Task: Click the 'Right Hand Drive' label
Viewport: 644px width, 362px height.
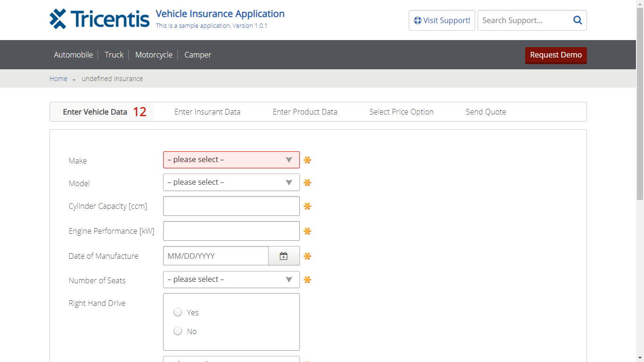Action: [97, 303]
